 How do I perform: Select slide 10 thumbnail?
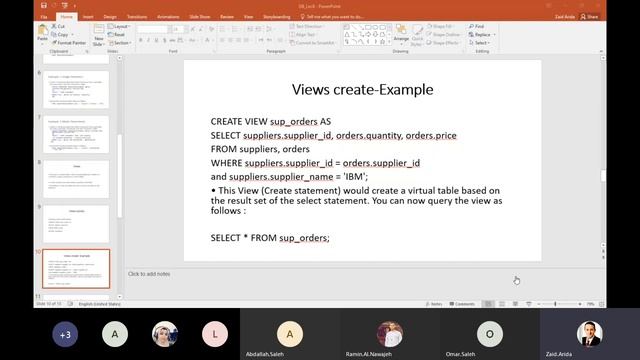tap(76, 269)
